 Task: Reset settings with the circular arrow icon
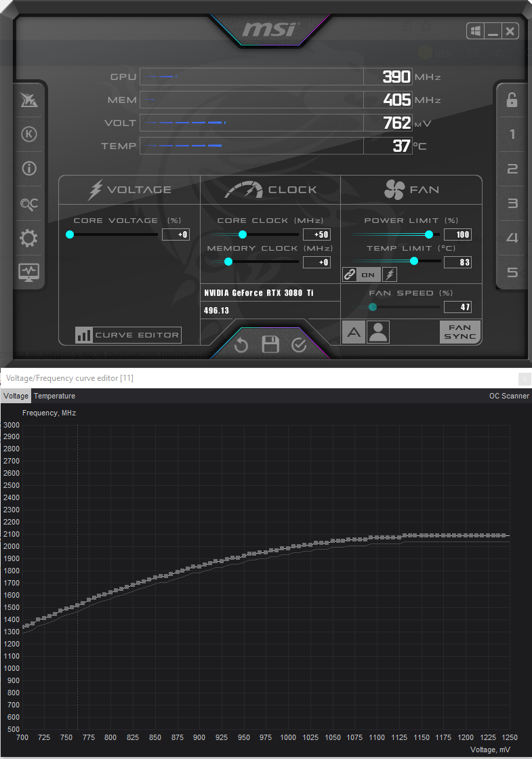pos(241,345)
